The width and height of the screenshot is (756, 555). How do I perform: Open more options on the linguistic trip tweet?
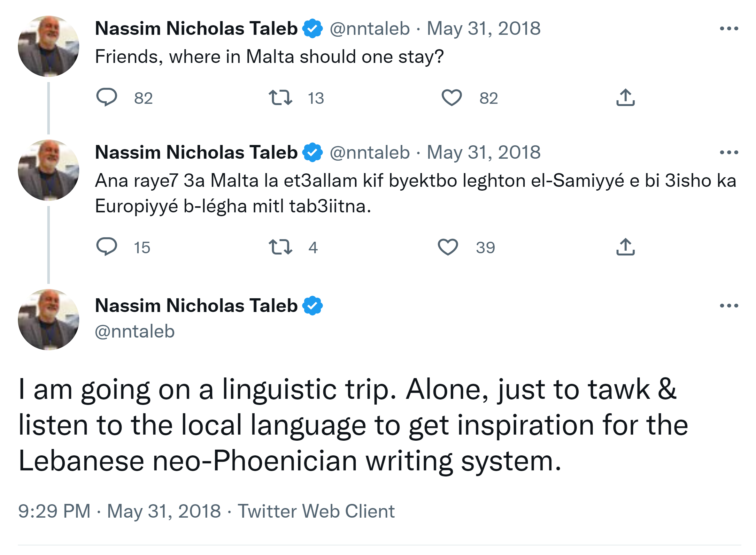(729, 305)
